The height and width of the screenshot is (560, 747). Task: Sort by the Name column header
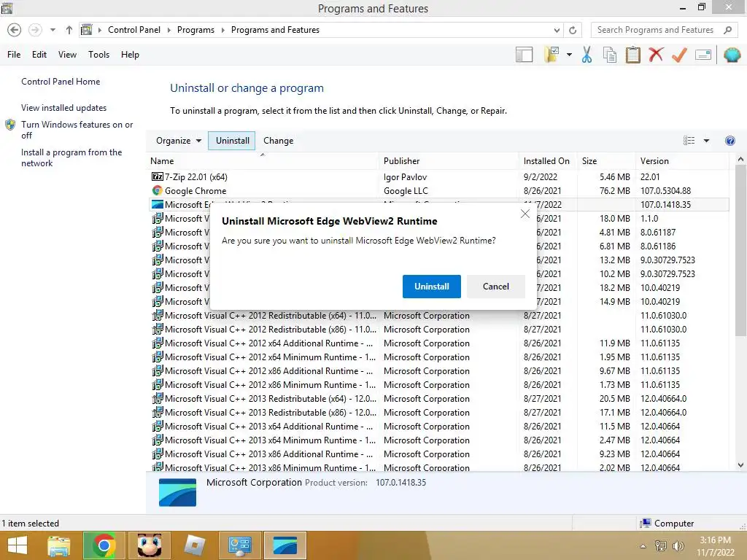click(263, 161)
